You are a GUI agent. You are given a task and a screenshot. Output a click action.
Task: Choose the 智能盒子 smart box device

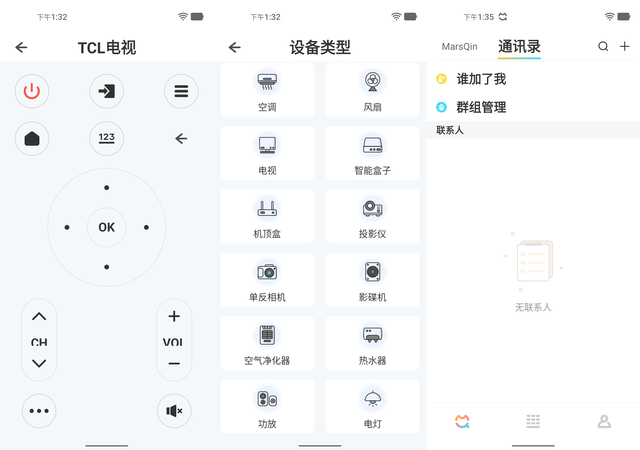point(373,153)
